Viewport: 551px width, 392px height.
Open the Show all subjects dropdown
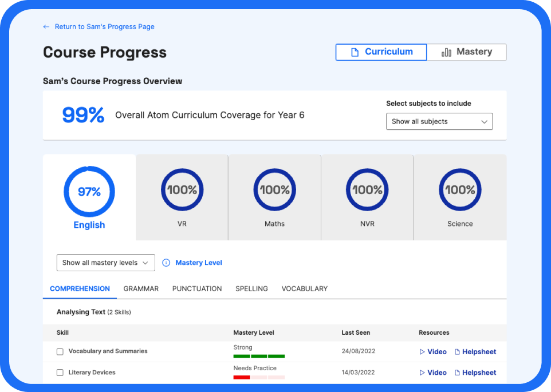439,121
